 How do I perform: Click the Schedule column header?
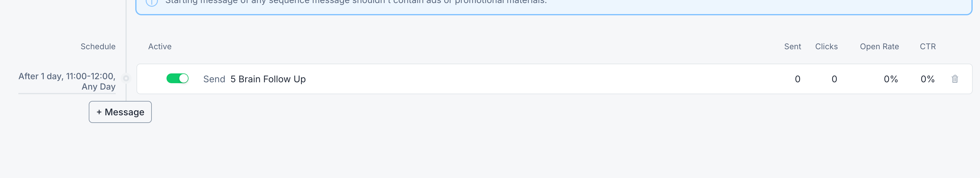98,46
